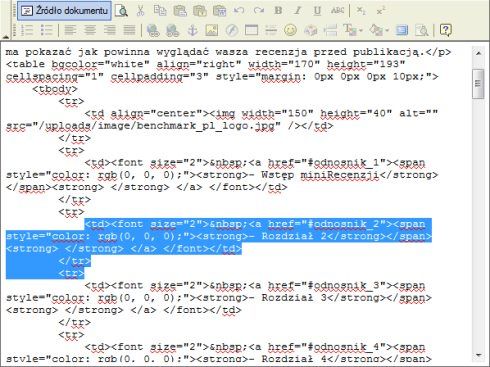This screenshot has height=367, width=490.
Task: Click the '#odnosnik_1' href text
Action: coord(344,163)
